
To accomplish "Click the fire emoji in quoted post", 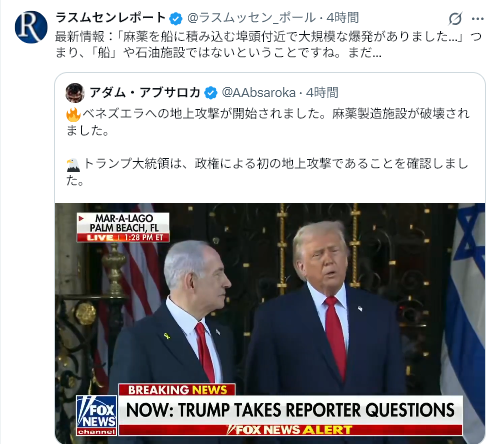I will point(73,115).
